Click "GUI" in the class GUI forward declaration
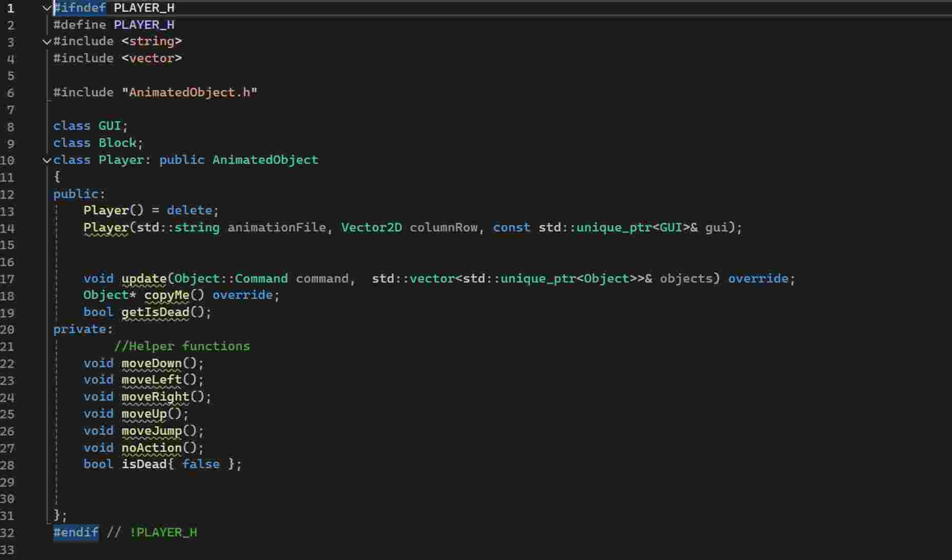Image resolution: width=952 pixels, height=560 pixels. pyautogui.click(x=110, y=126)
